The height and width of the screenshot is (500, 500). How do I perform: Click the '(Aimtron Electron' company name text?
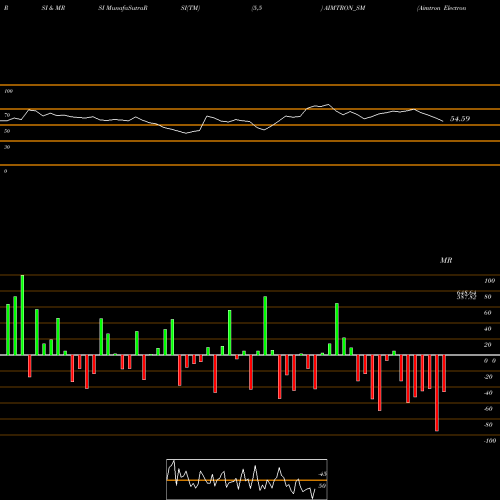pos(441,8)
